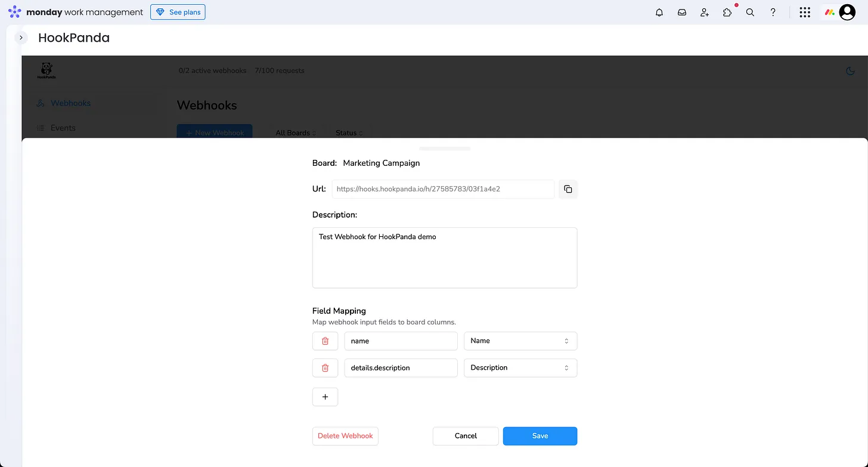This screenshot has height=467, width=868.
Task: Add a new field mapping row
Action: pyautogui.click(x=325, y=397)
